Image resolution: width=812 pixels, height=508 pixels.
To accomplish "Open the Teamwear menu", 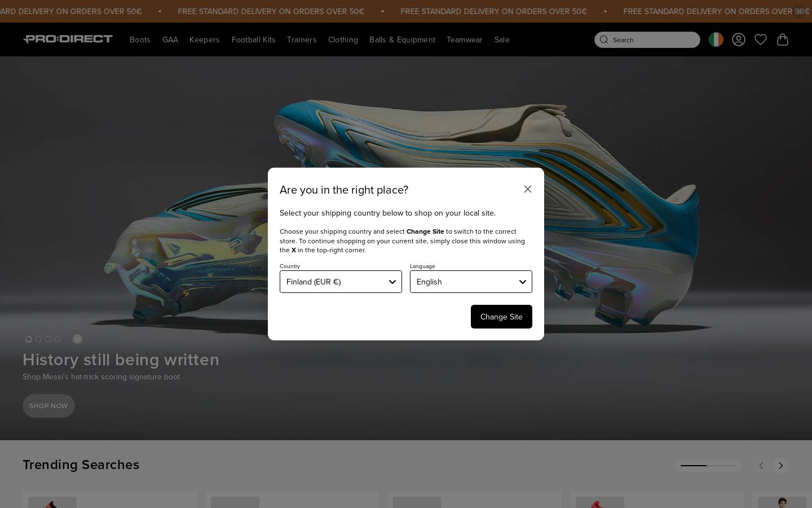I will pos(465,40).
